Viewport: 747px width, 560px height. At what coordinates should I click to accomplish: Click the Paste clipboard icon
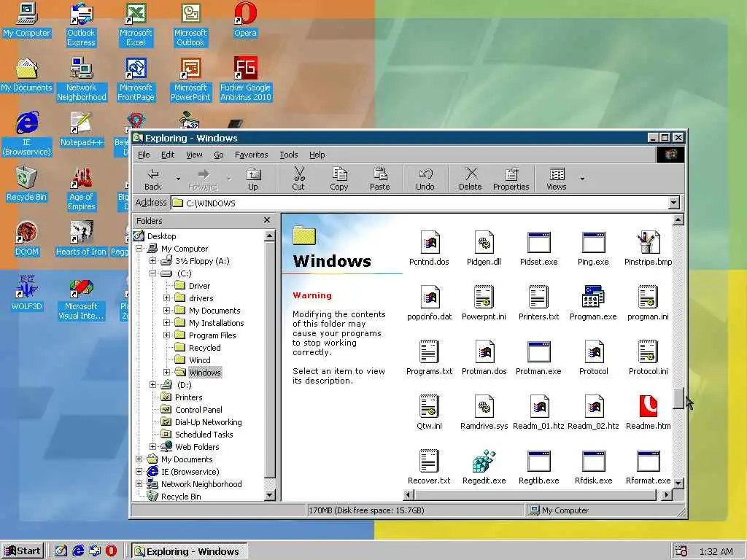(x=379, y=174)
